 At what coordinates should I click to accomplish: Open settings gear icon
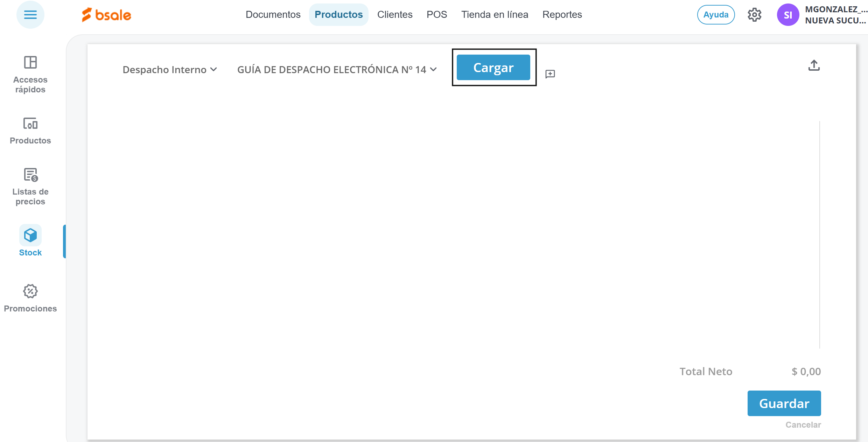754,15
